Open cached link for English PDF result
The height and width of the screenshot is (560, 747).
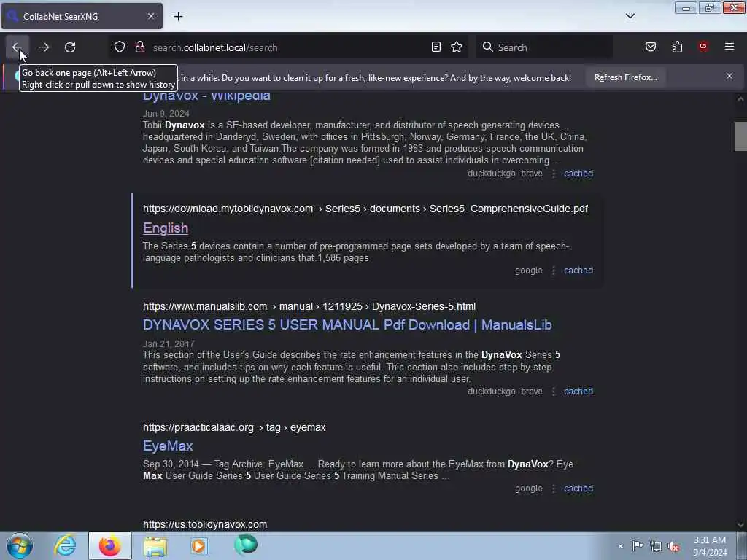coord(578,271)
